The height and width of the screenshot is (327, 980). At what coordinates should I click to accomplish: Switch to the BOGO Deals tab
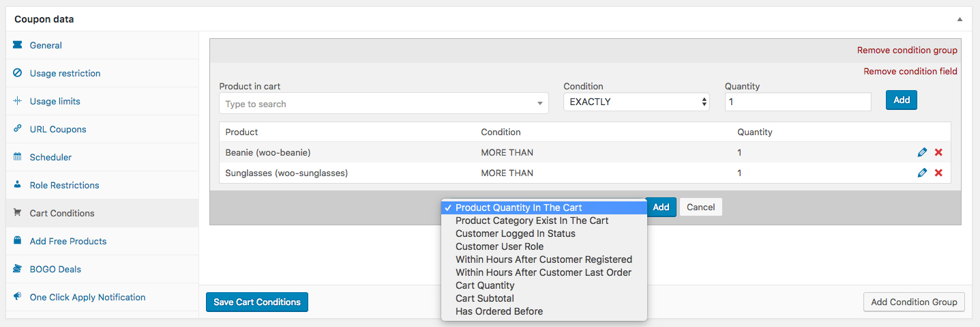(55, 269)
